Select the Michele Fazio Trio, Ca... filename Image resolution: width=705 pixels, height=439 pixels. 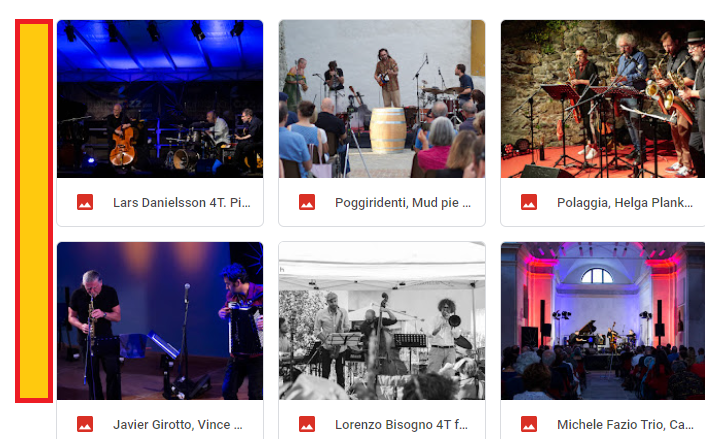click(x=625, y=425)
